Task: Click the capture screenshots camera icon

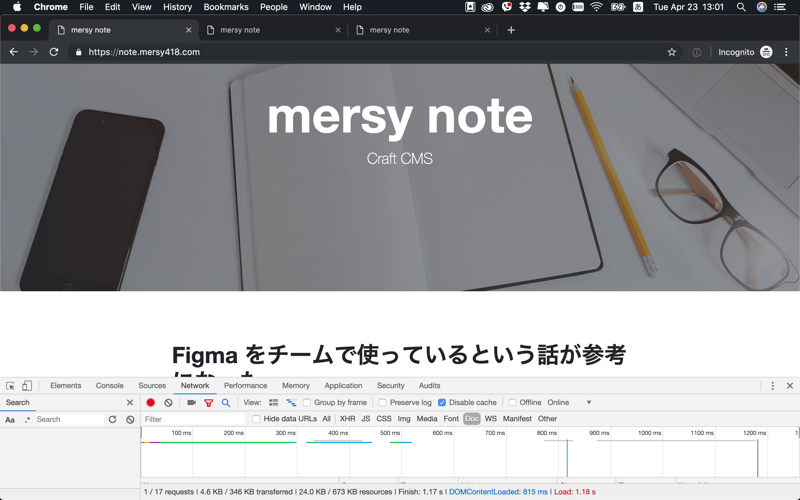Action: pyautogui.click(x=191, y=403)
